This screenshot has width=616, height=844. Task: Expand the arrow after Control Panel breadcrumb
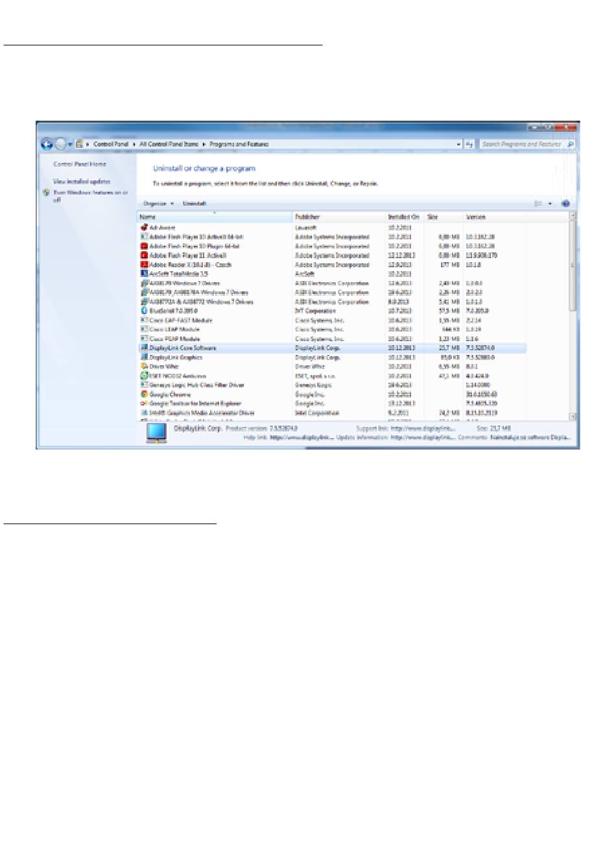[134, 144]
